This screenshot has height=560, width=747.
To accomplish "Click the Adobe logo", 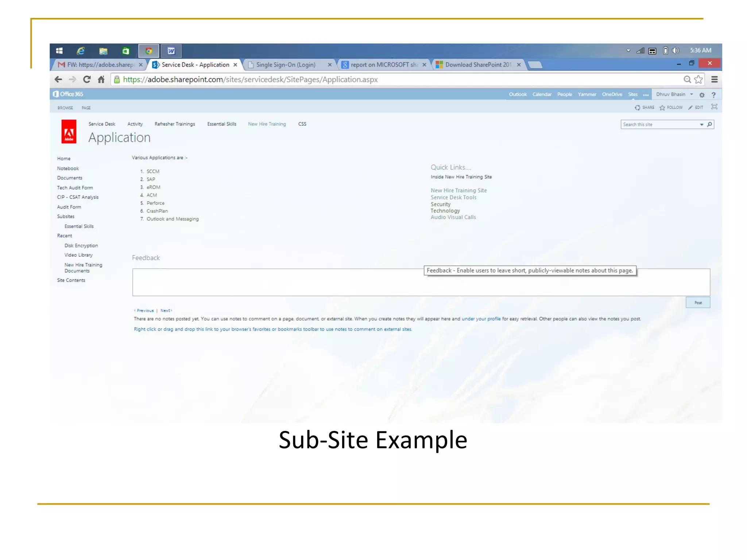I will tap(69, 132).
